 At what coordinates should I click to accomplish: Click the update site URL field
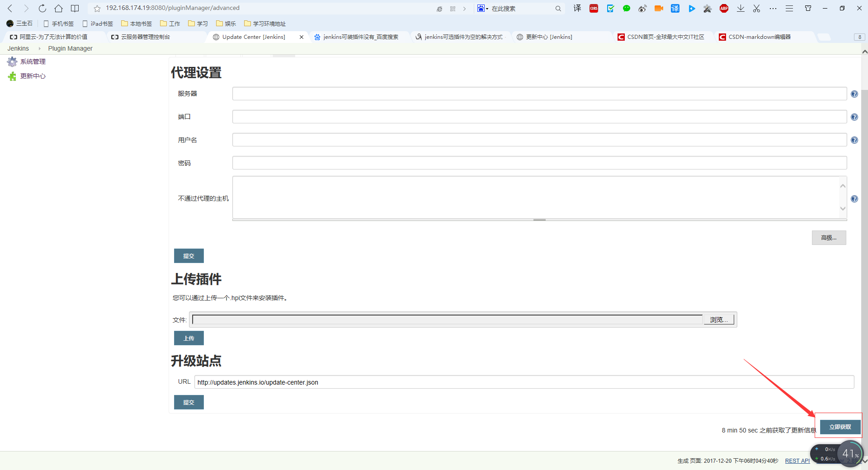(524, 382)
